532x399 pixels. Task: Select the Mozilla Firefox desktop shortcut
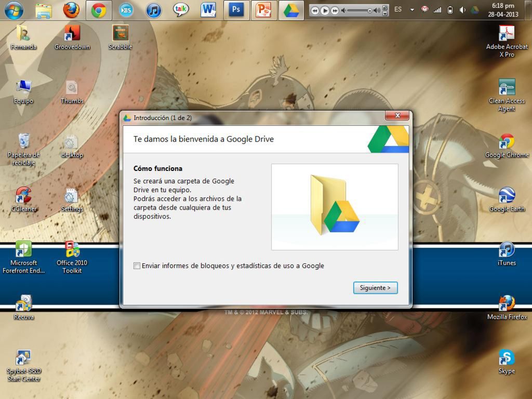point(507,308)
